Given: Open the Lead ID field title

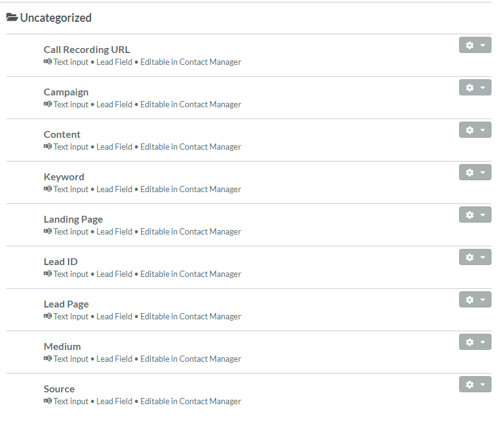Looking at the screenshot, I should pyautogui.click(x=61, y=262).
